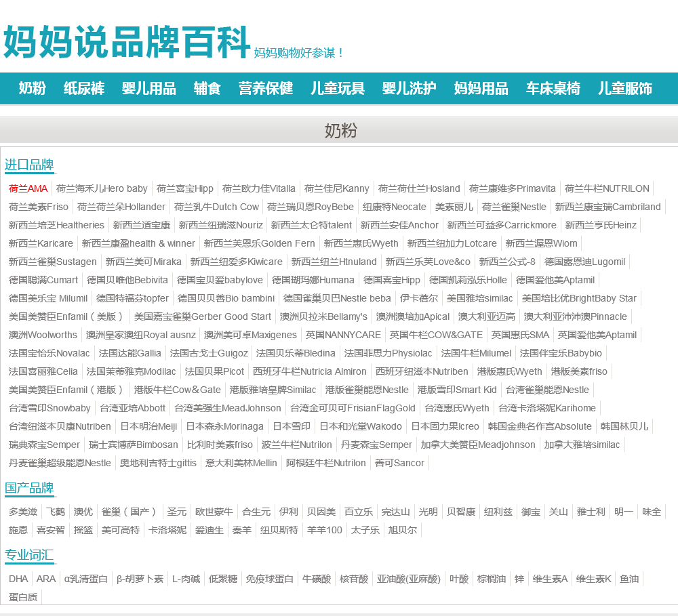
Task: Click the β-胡萝卜素 glossary term
Action: point(140,579)
